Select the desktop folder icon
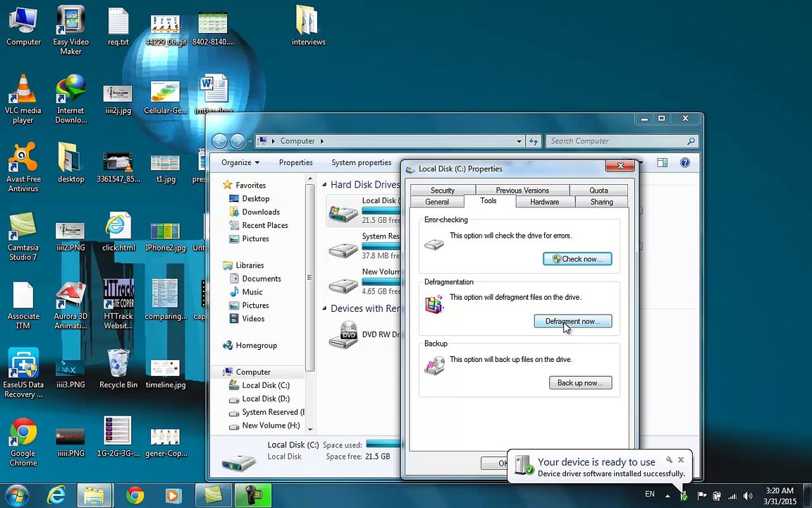Image resolution: width=812 pixels, height=508 pixels. 70,163
